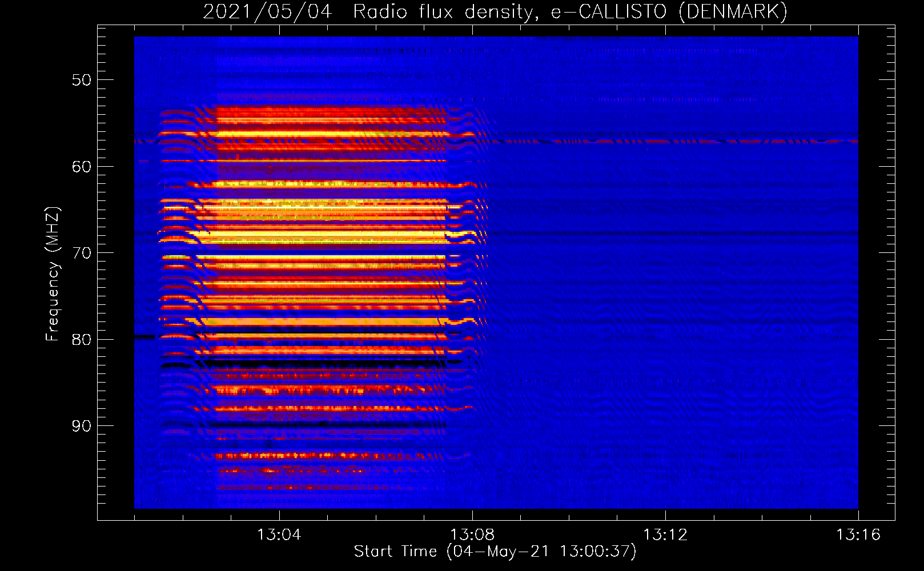Click the '80' frequency tick label
Image resolution: width=924 pixels, height=571 pixels.
pos(82,340)
